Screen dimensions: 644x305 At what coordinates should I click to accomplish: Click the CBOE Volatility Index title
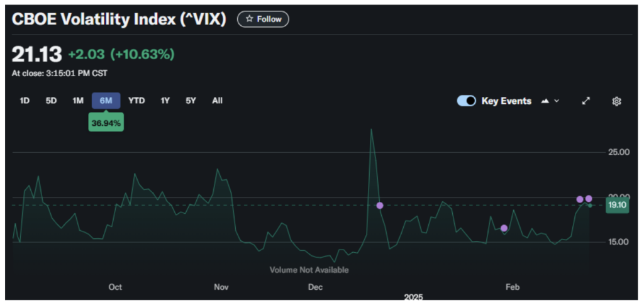(x=119, y=19)
